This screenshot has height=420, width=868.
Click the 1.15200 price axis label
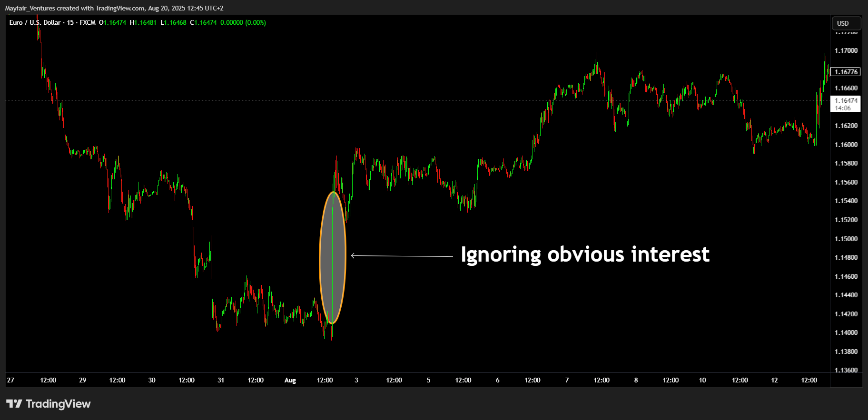[x=846, y=220]
